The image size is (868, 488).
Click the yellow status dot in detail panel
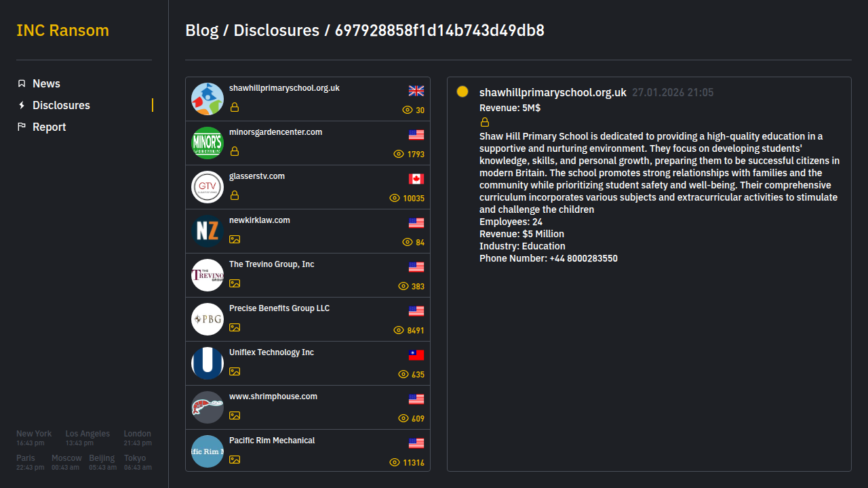pyautogui.click(x=462, y=91)
